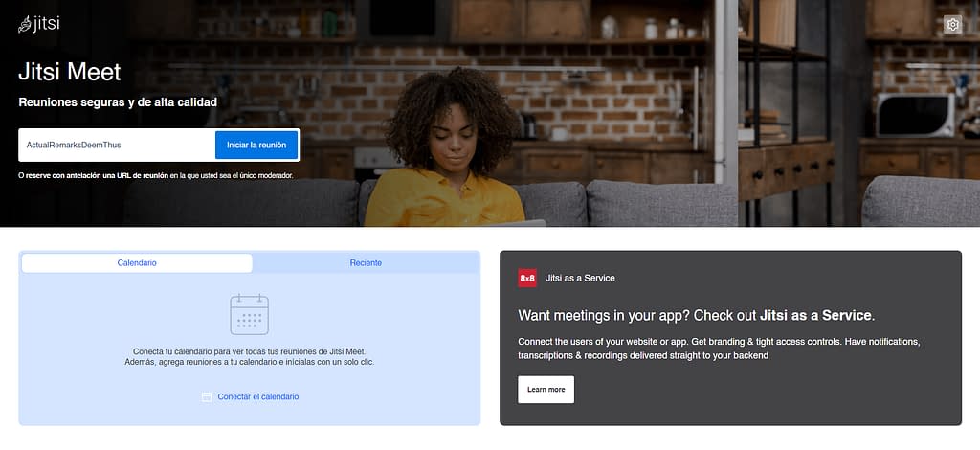Open settings via the gear icon
Screen dimensions: 980x450
click(x=952, y=24)
